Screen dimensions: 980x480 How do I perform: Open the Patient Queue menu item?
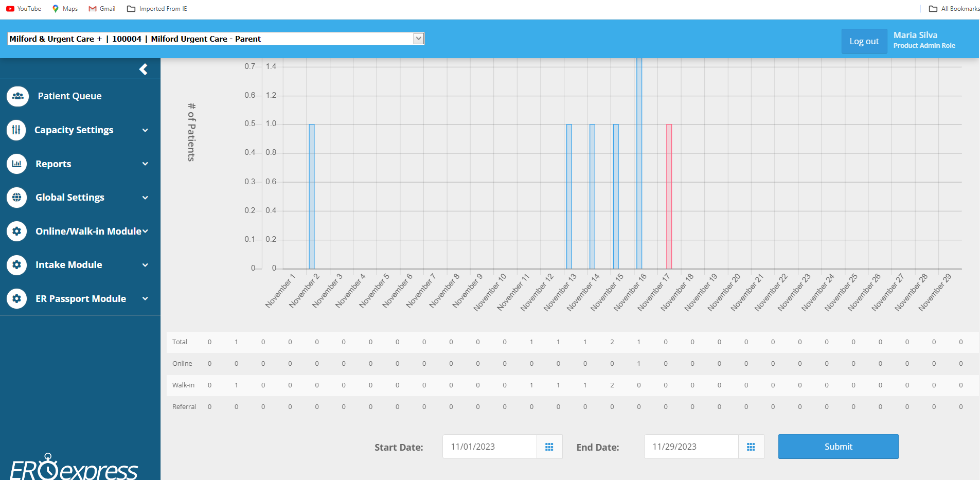point(69,96)
